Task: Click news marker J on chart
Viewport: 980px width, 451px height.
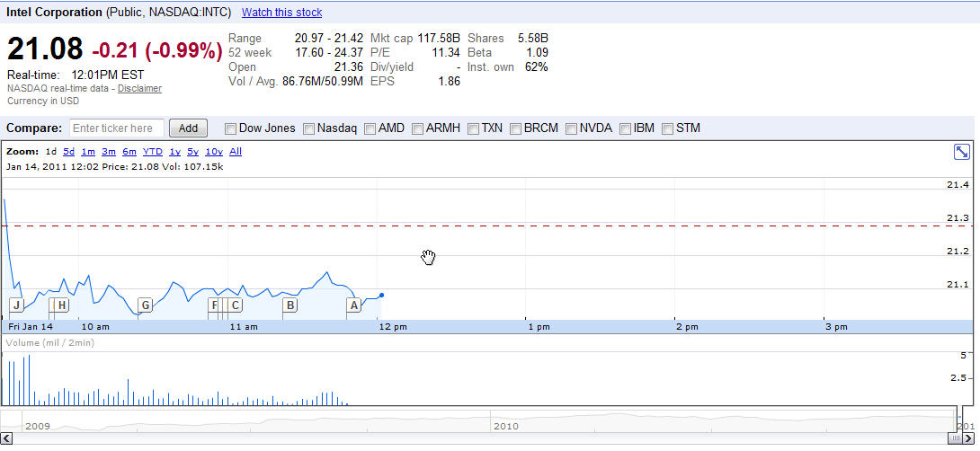Action: (x=16, y=305)
